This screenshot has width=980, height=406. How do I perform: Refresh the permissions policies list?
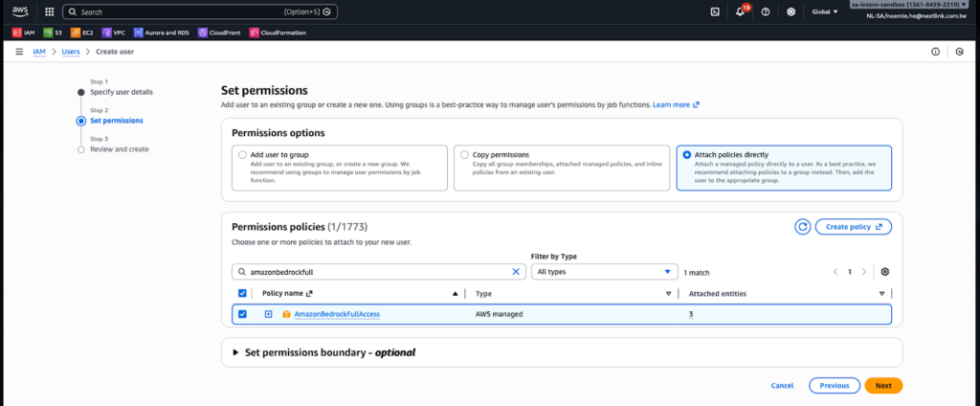coord(803,226)
